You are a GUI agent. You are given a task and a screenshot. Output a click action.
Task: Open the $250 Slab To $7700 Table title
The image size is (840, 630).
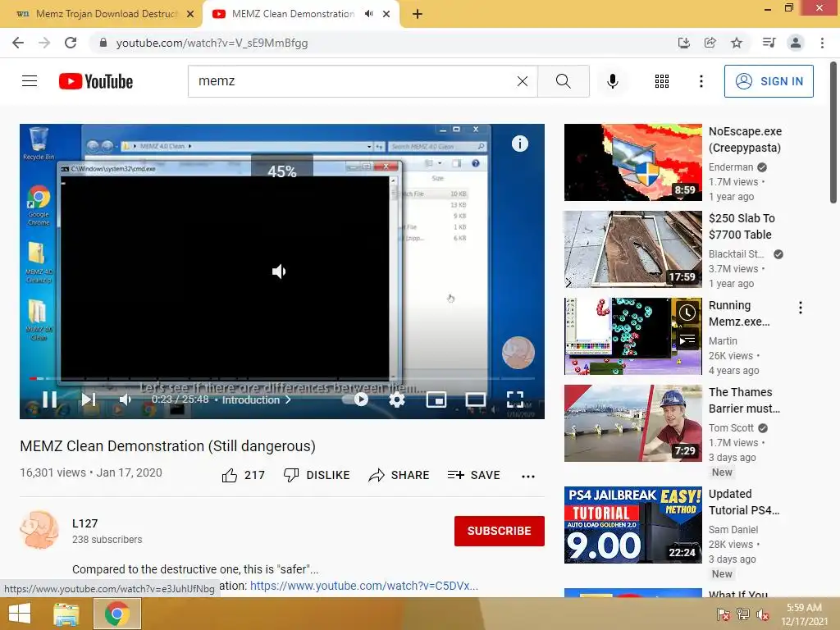742,226
